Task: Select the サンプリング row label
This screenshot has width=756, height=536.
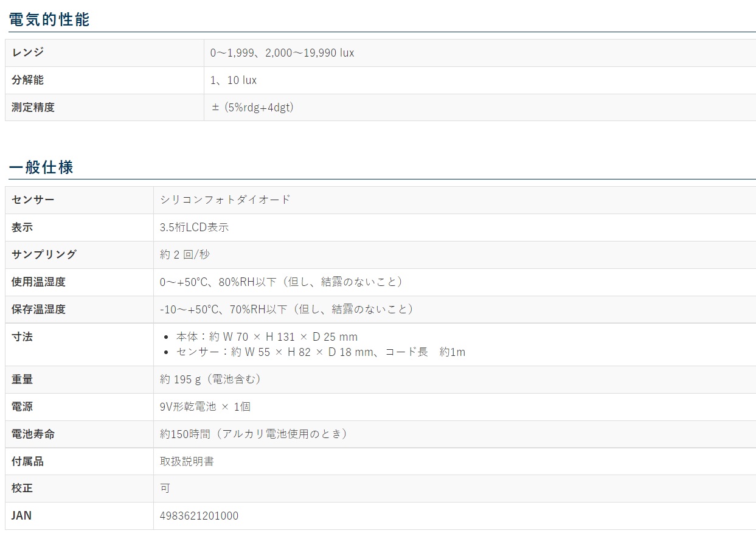Action: [x=44, y=255]
